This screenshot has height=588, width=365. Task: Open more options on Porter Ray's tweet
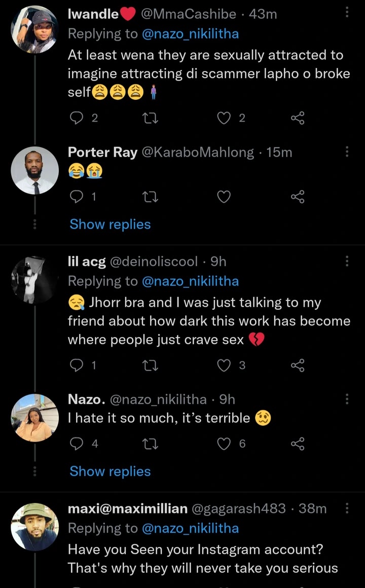click(347, 152)
